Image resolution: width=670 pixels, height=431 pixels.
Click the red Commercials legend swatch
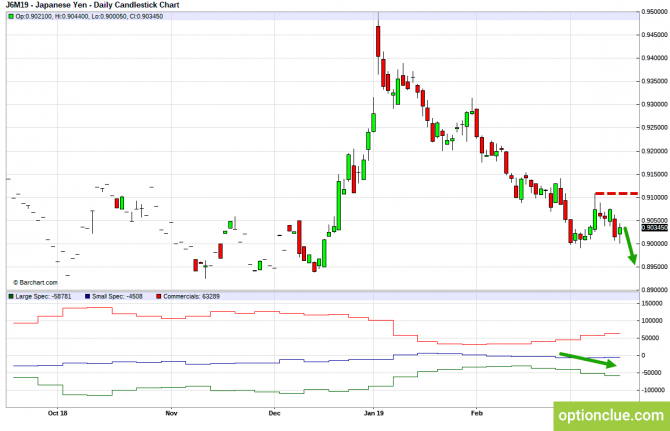coord(159,296)
